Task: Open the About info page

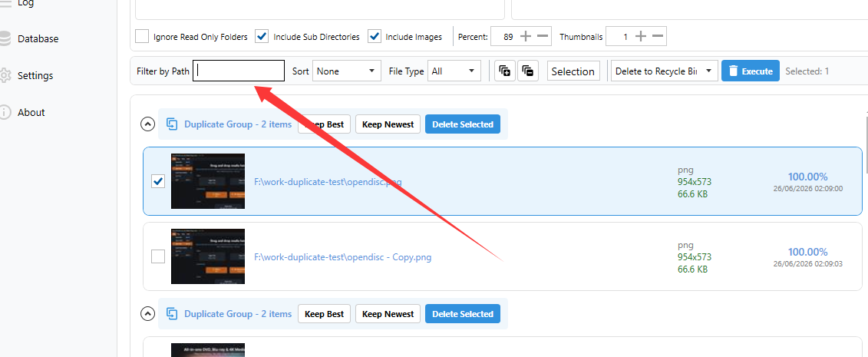Action: click(31, 112)
